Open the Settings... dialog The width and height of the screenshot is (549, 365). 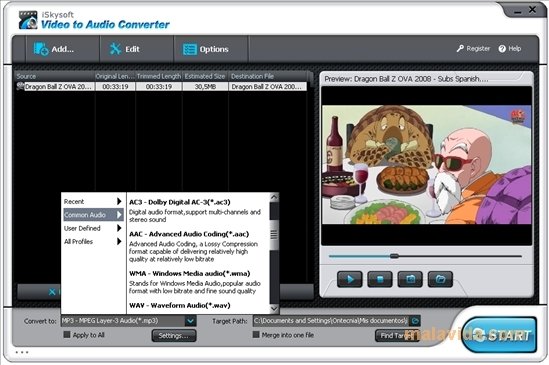click(174, 336)
